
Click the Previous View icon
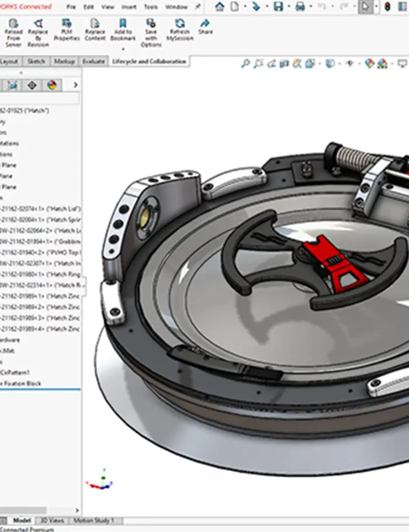(271, 63)
